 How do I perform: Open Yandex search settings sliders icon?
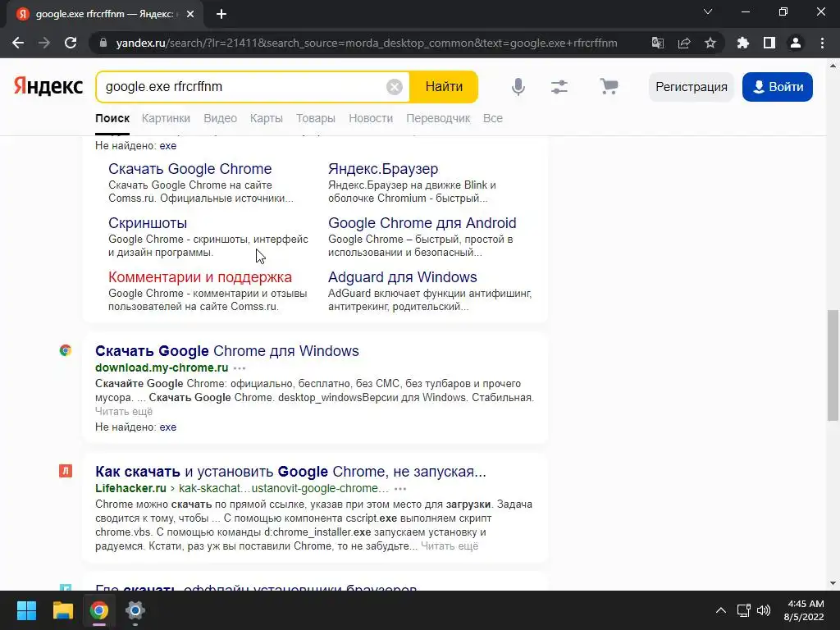[559, 87]
